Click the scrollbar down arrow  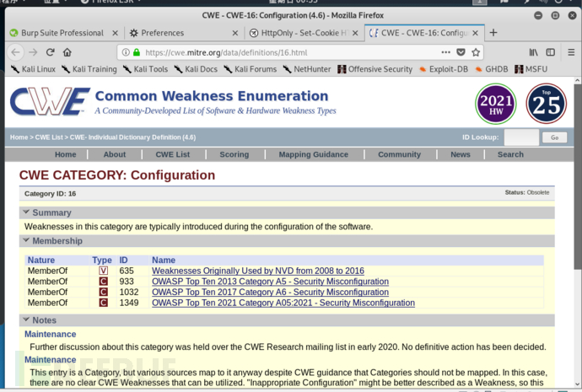(x=578, y=384)
